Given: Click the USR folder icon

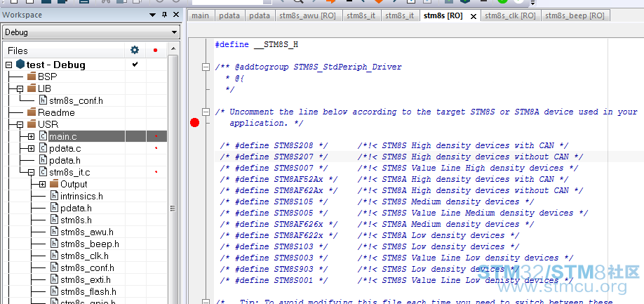Looking at the screenshot, I should [x=32, y=124].
